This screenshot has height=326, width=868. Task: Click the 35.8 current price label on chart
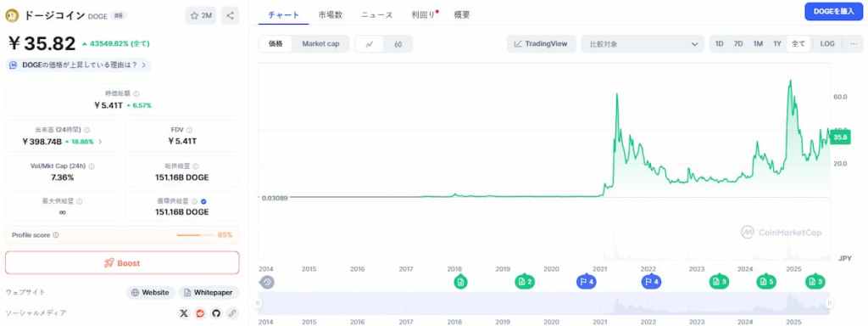(841, 137)
